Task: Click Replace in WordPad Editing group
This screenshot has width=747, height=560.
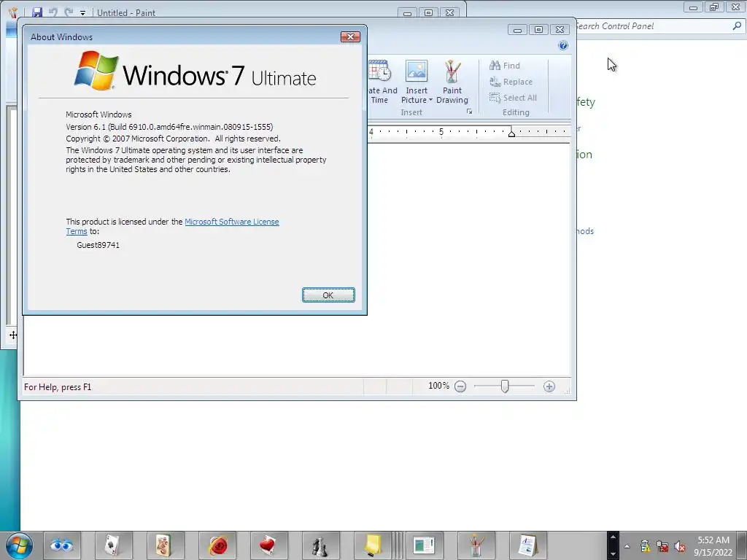Action: click(x=511, y=82)
